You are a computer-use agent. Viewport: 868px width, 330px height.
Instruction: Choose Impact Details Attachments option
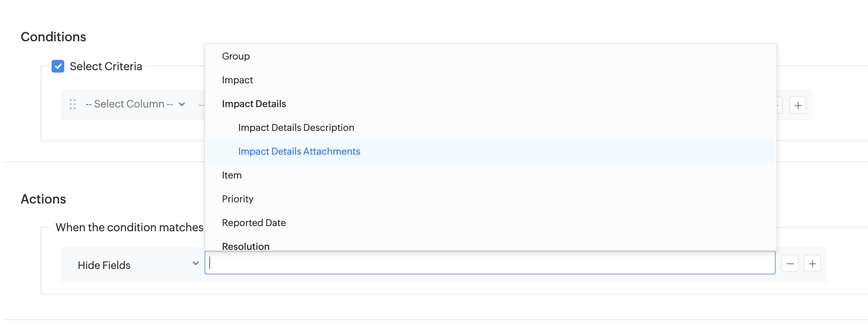299,152
